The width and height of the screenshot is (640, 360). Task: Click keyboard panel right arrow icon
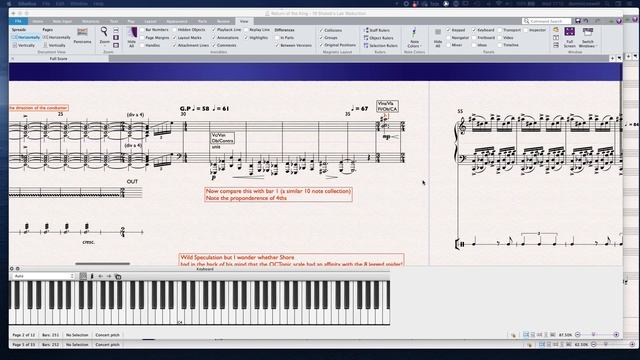[109, 276]
